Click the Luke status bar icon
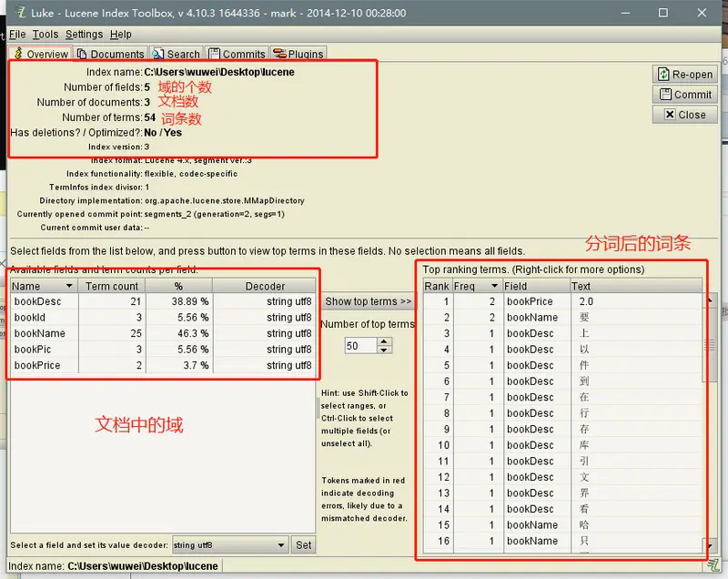 (x=713, y=565)
